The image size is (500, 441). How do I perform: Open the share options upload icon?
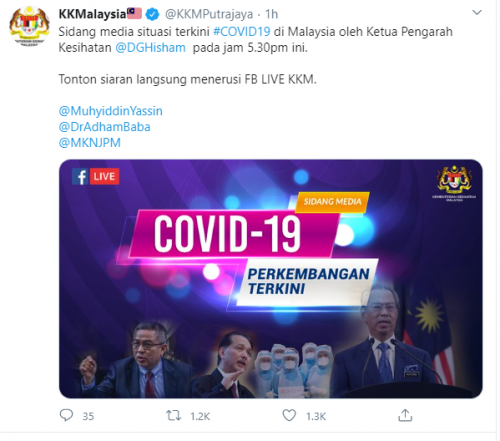tap(405, 415)
